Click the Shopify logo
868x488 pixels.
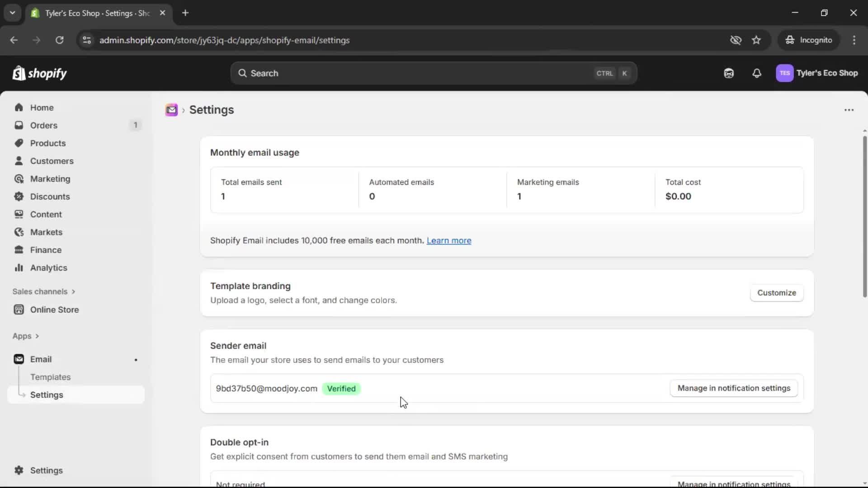(40, 73)
